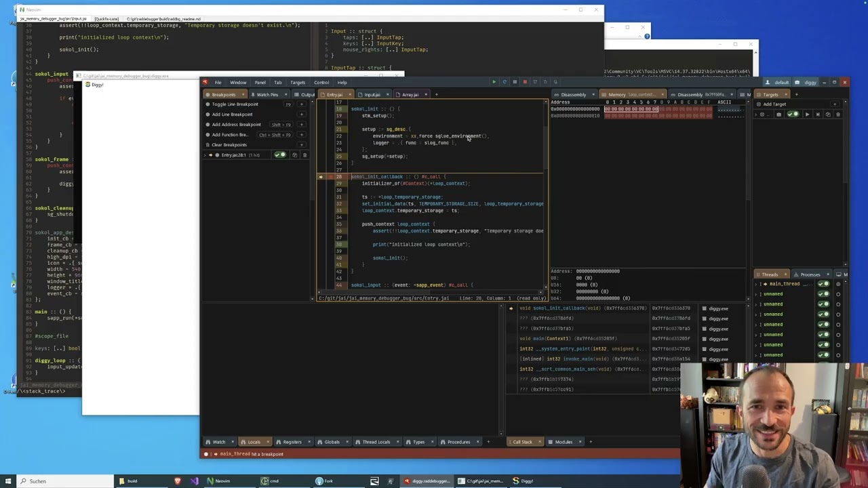This screenshot has height=488, width=868.
Task: Click the green Run play icon in debugger toolbar
Action: coord(494,82)
